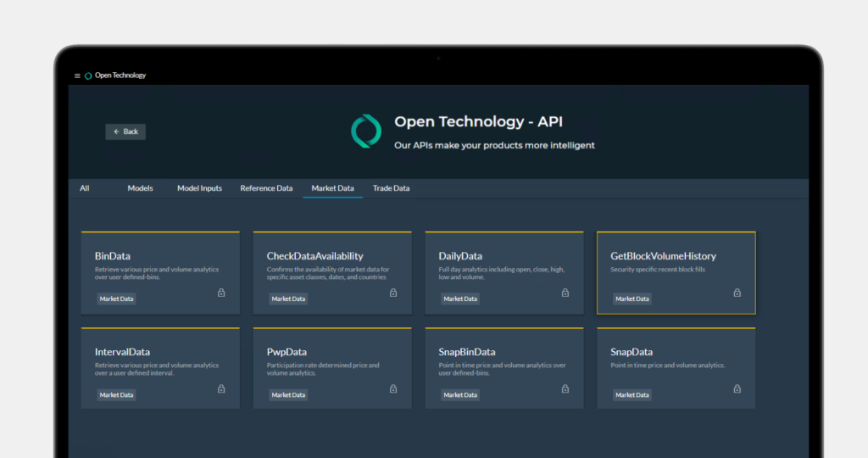Click the small Open Technology logo in top bar

tap(88, 75)
